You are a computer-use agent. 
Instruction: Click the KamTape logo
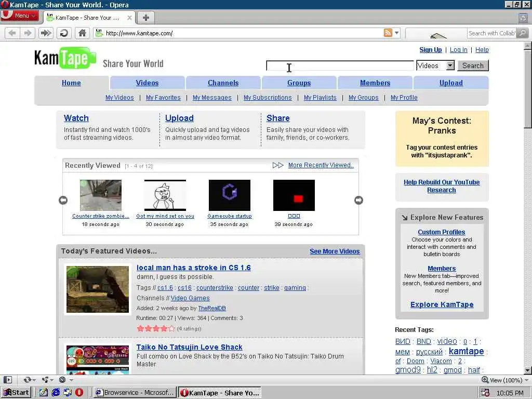point(65,58)
